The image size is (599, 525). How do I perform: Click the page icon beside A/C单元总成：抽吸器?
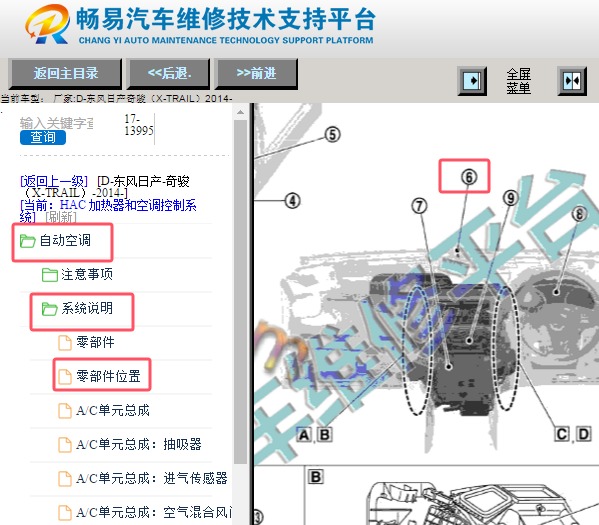[65, 444]
